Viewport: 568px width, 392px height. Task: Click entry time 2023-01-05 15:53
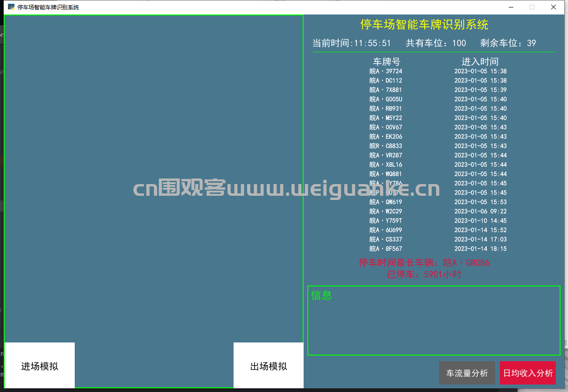481,202
